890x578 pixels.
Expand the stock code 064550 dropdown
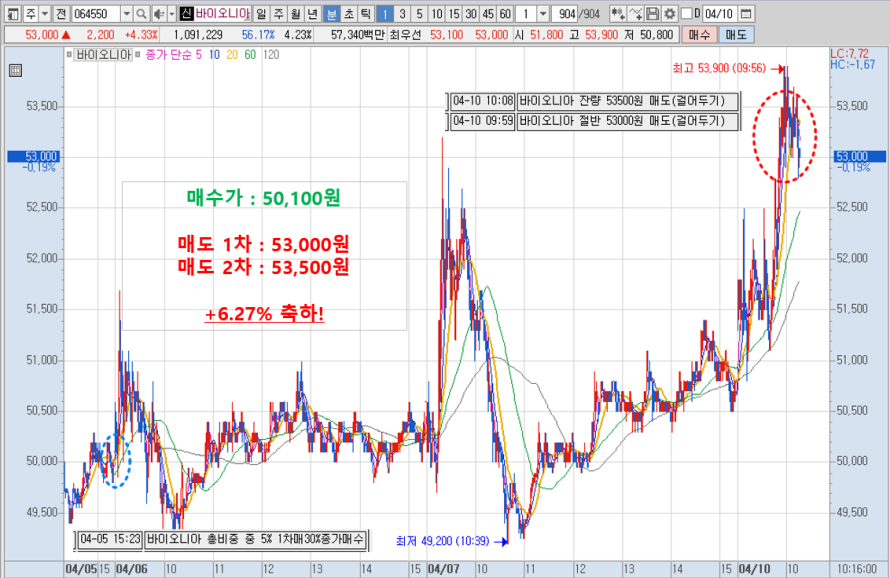point(126,14)
